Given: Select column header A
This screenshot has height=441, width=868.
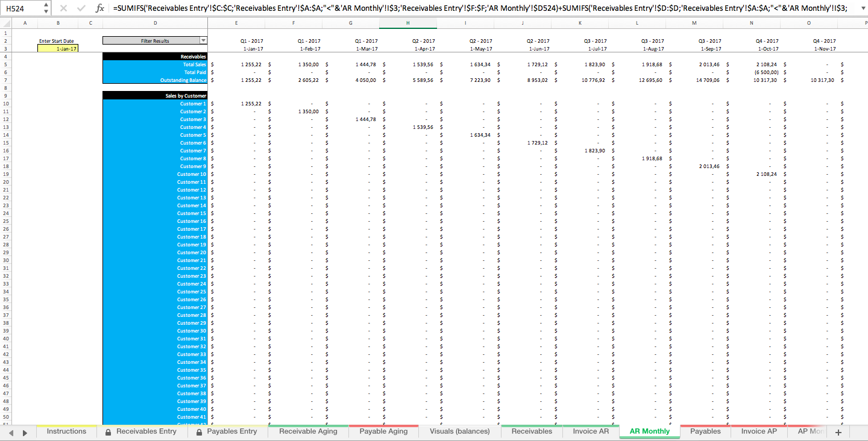Looking at the screenshot, I should [25, 23].
